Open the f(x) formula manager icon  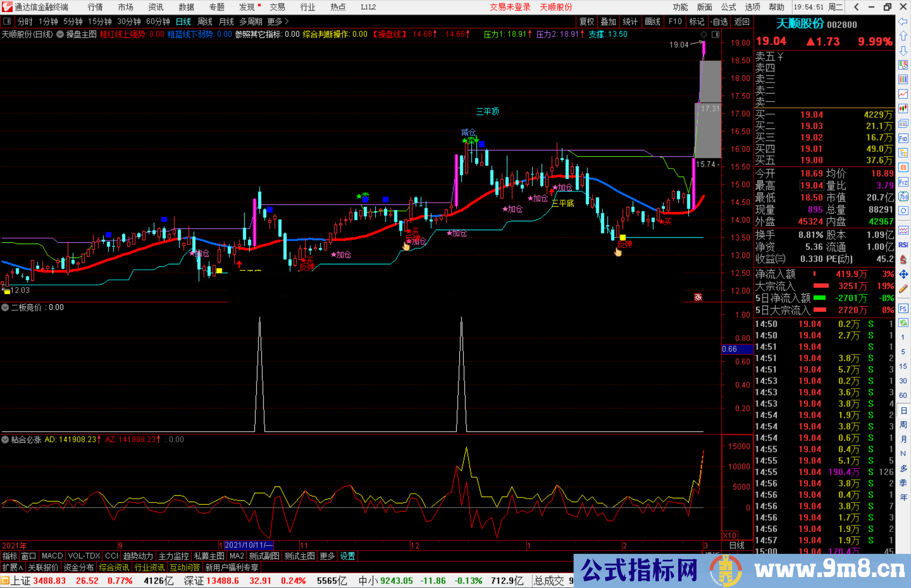(x=903, y=196)
